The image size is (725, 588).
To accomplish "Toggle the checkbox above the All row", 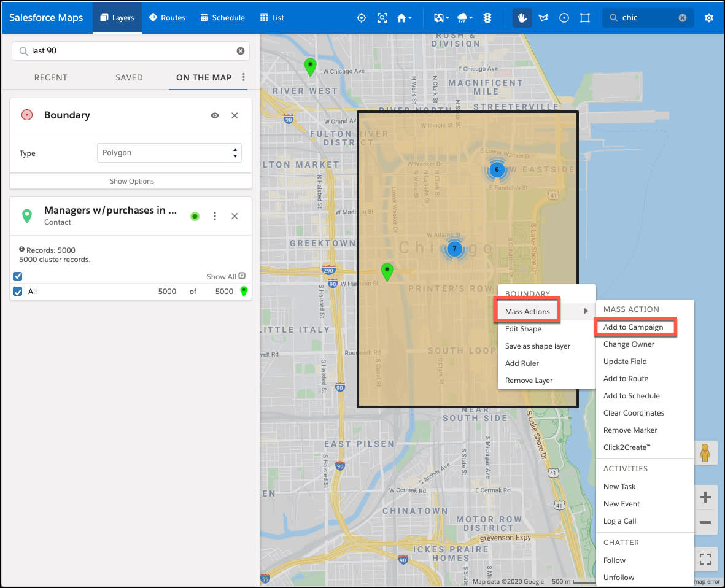I will click(x=18, y=276).
